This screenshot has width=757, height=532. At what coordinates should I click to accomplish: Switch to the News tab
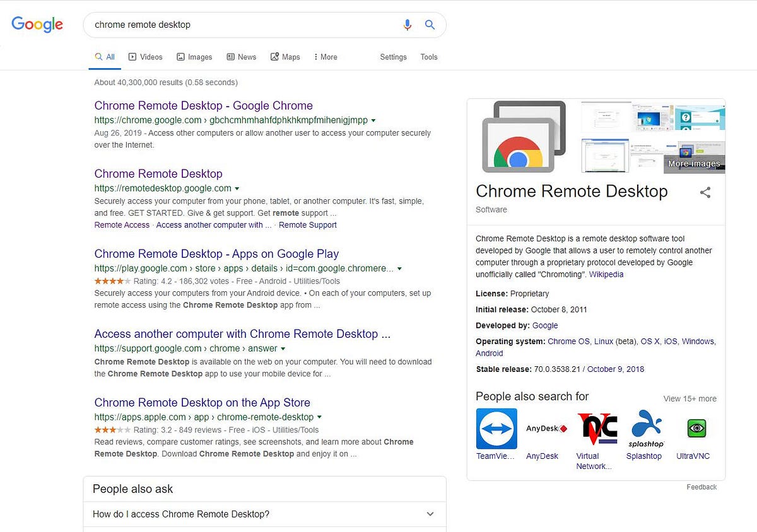click(x=242, y=57)
